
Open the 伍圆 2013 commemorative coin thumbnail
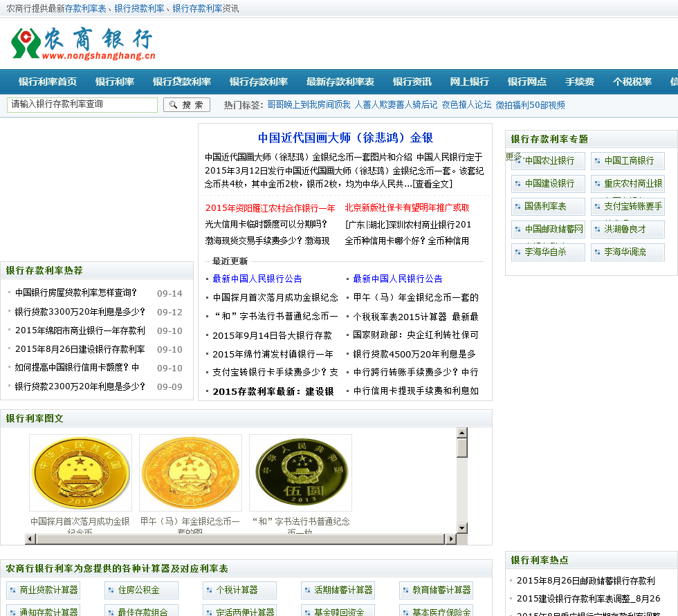coord(300,473)
